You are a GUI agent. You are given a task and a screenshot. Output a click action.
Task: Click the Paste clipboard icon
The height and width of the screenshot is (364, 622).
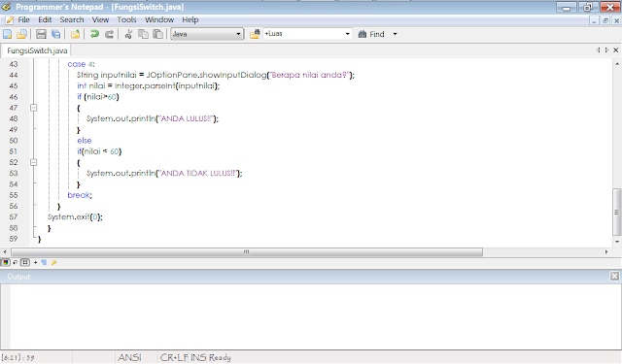point(157,35)
